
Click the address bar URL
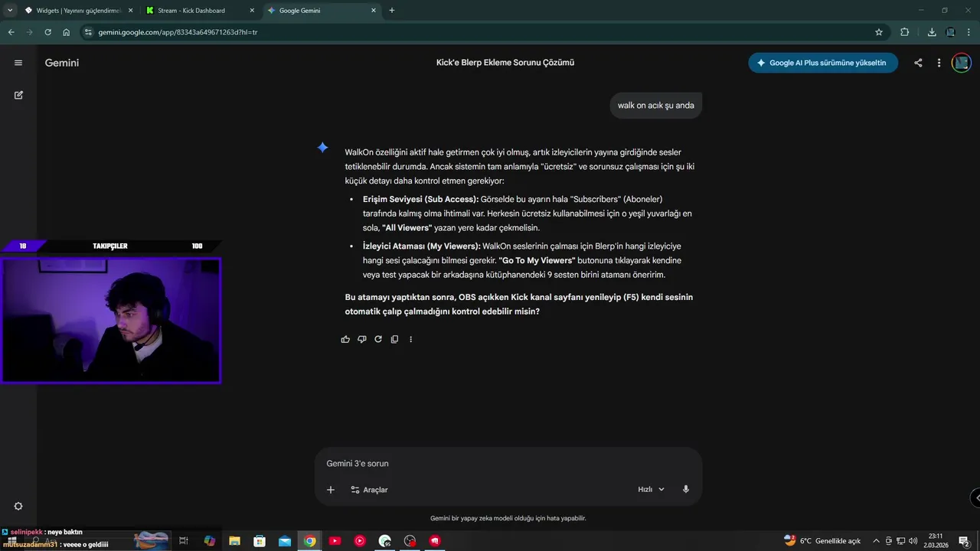click(178, 32)
